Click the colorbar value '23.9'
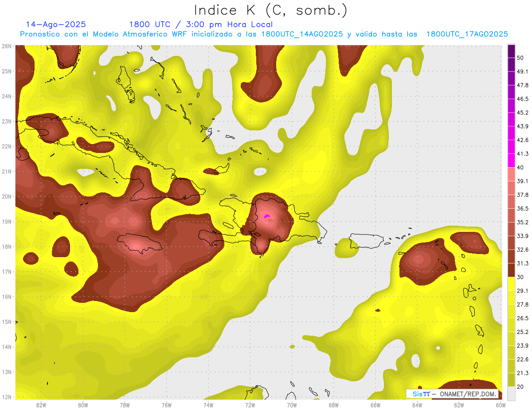 (x=523, y=346)
